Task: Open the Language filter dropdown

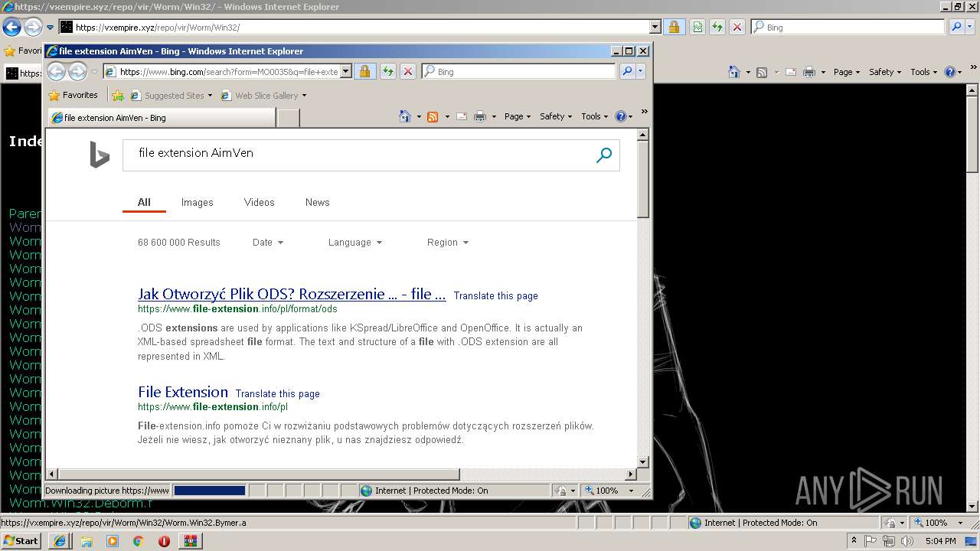Action: pos(355,242)
